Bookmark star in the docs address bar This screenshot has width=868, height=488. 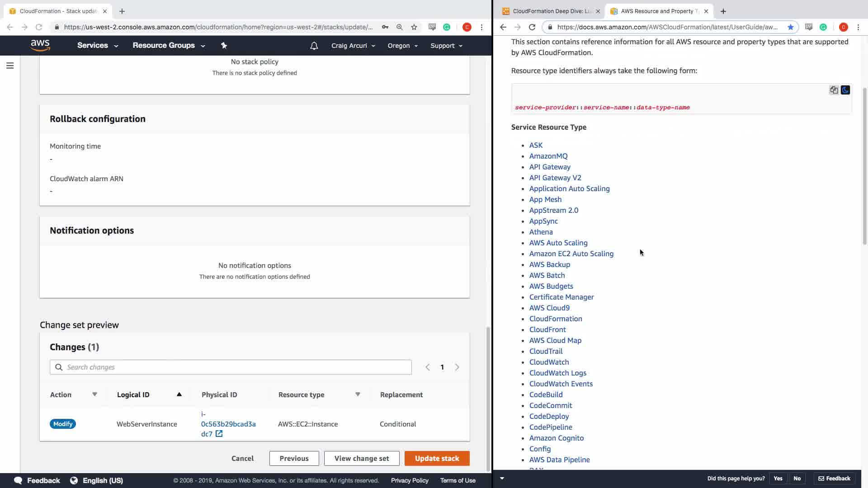(x=790, y=27)
